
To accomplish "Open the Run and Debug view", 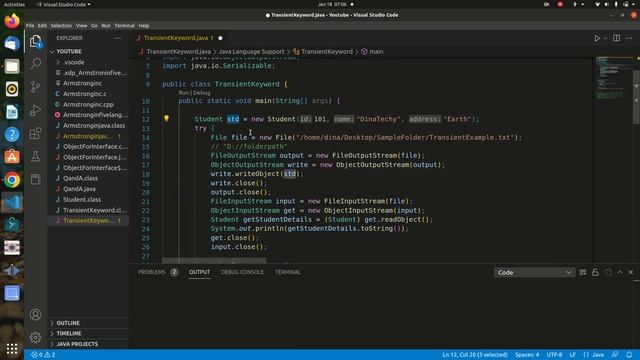I will (36, 110).
